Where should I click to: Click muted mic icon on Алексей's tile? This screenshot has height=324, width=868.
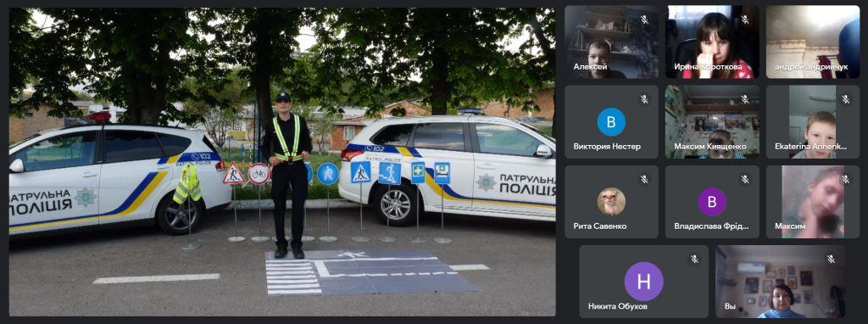pyautogui.click(x=644, y=20)
